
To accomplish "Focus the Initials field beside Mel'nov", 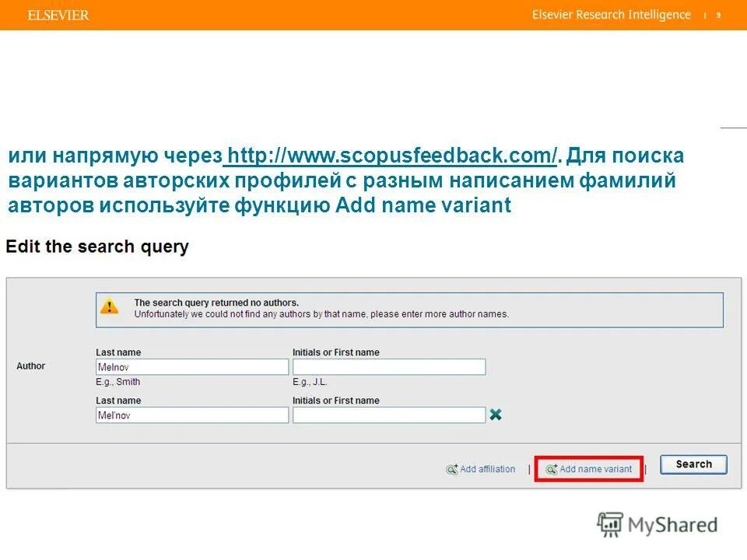I will pyautogui.click(x=389, y=415).
